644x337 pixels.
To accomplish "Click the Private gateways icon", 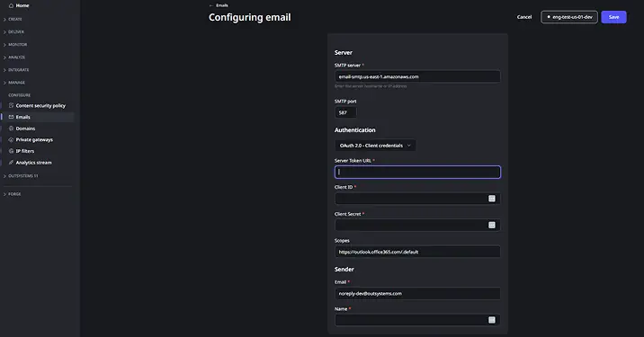I will (x=11, y=139).
